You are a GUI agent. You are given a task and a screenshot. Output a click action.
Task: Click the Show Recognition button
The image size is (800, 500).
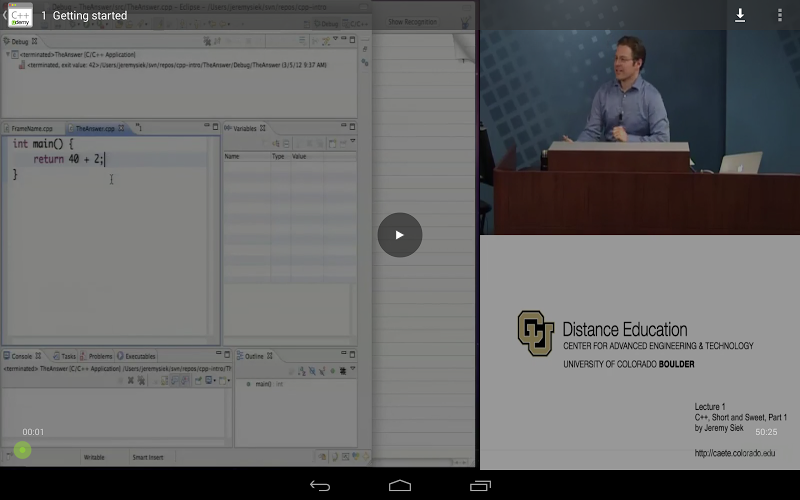(410, 21)
